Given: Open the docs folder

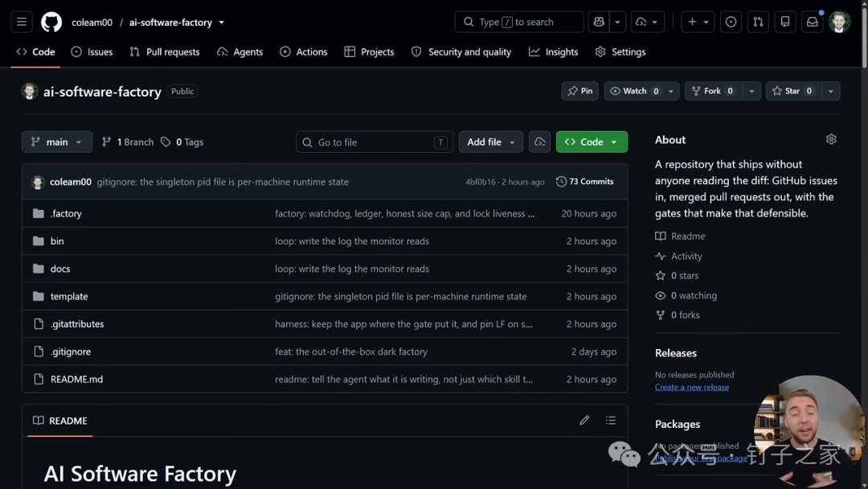Looking at the screenshot, I should pos(60,269).
